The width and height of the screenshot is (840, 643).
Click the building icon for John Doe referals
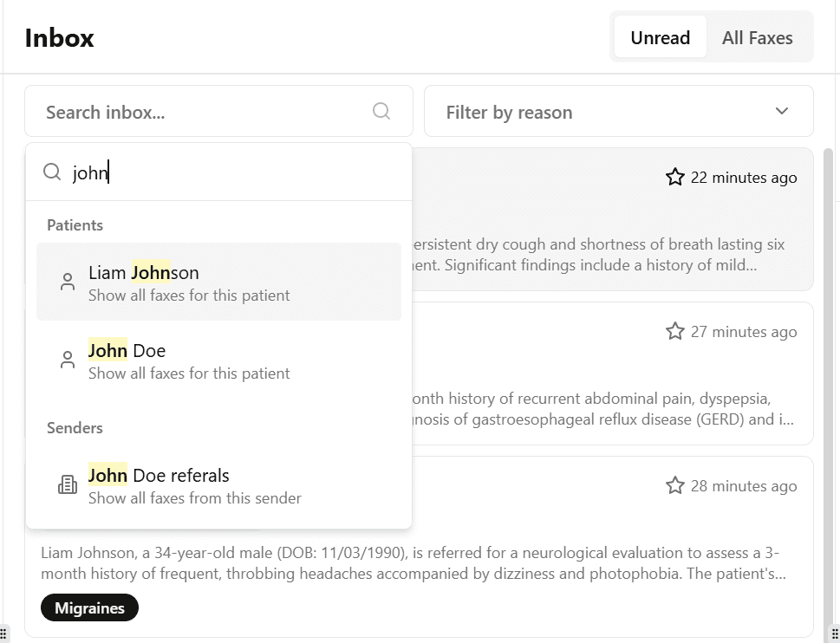click(x=68, y=485)
